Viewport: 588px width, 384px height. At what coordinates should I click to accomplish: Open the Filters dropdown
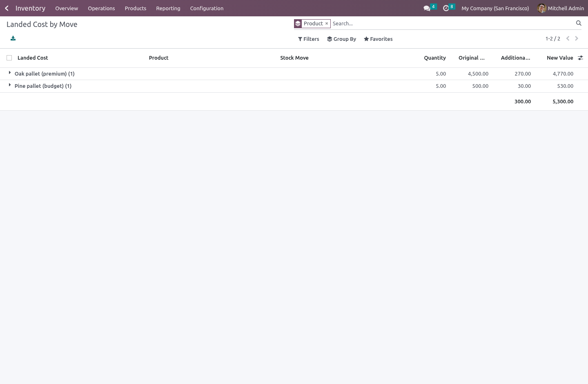click(x=309, y=39)
